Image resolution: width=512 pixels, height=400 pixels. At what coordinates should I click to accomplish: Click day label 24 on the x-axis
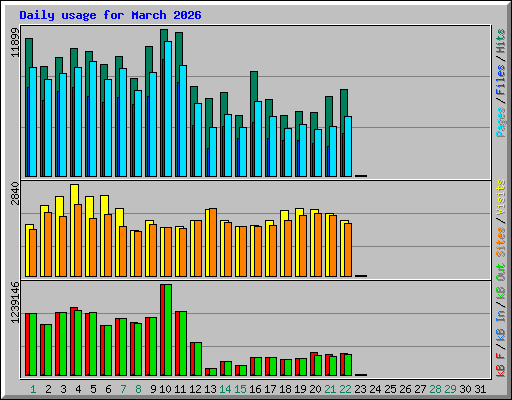point(375,389)
